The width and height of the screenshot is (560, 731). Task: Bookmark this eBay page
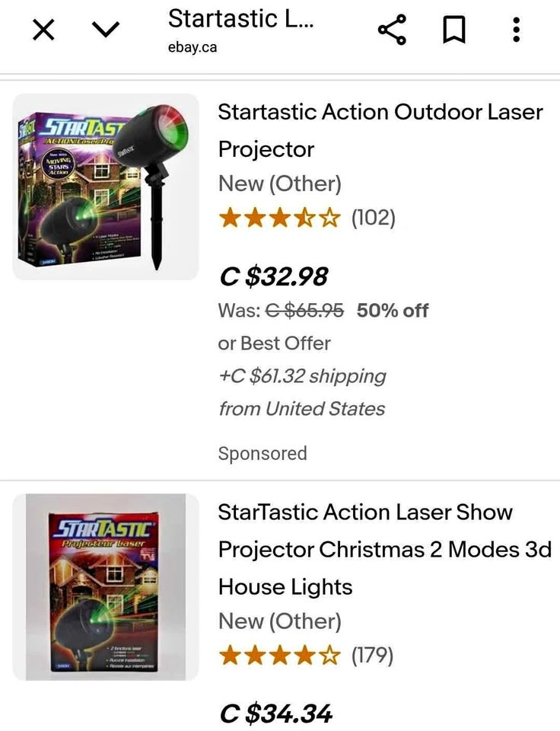pos(453,30)
